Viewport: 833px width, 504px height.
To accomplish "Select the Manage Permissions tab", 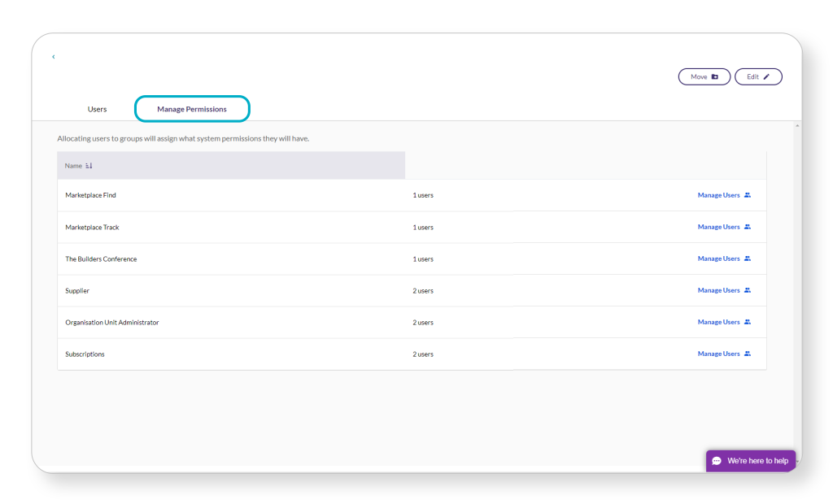I will [192, 108].
